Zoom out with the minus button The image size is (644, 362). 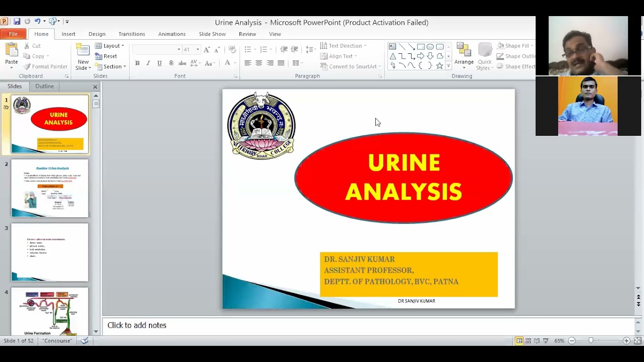point(572,341)
